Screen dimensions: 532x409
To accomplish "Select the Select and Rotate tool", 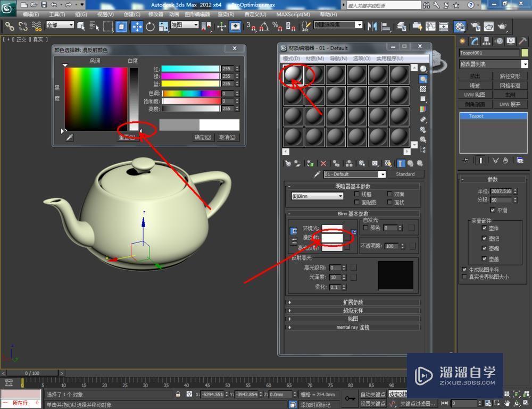I will point(151,27).
